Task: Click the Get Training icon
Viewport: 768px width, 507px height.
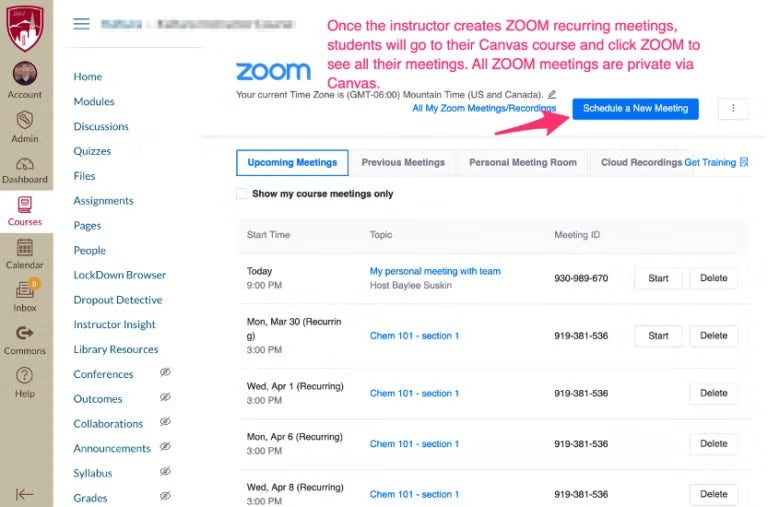Action: 744,162
